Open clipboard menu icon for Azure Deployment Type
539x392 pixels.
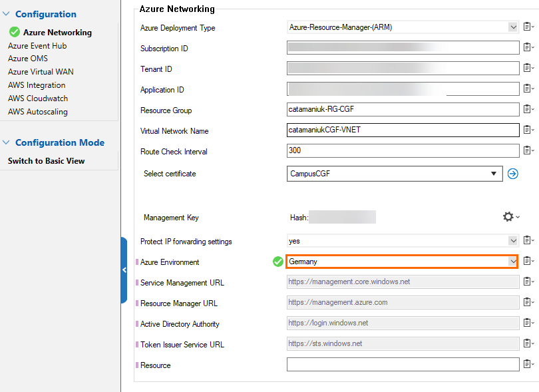pyautogui.click(x=528, y=27)
